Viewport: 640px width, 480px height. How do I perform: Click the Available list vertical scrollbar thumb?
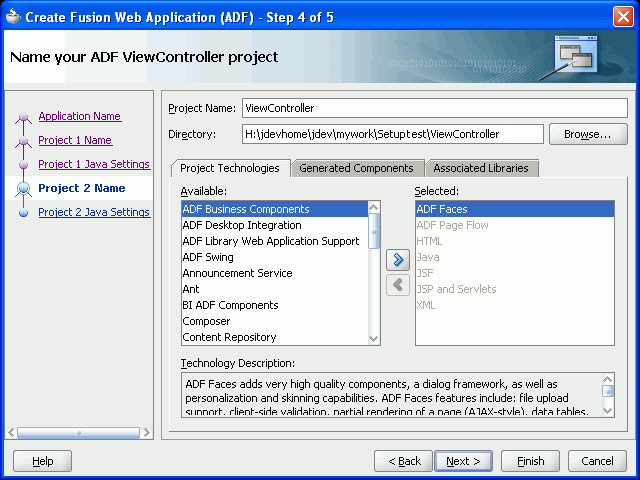374,231
